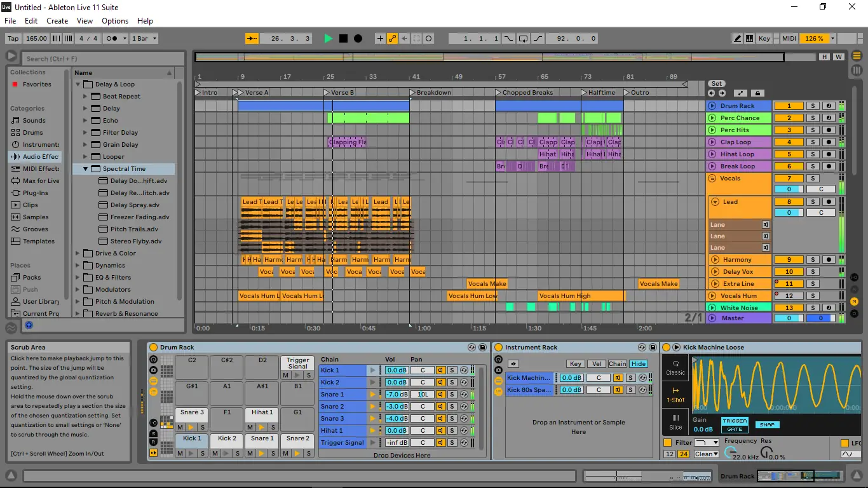This screenshot has width=868, height=488.
Task: Toggle the Metronome button
Action: 112,39
